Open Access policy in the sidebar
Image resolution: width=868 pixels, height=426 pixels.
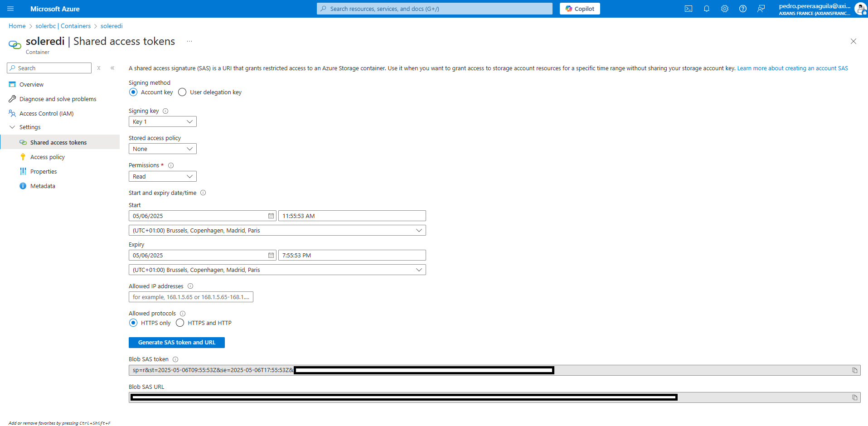click(48, 157)
